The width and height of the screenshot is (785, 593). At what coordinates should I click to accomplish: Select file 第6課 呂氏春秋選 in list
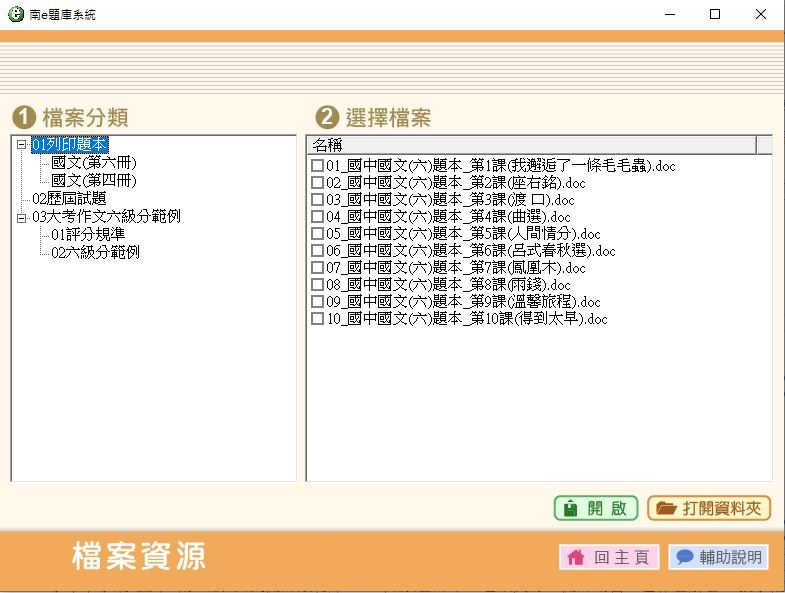tap(470, 251)
